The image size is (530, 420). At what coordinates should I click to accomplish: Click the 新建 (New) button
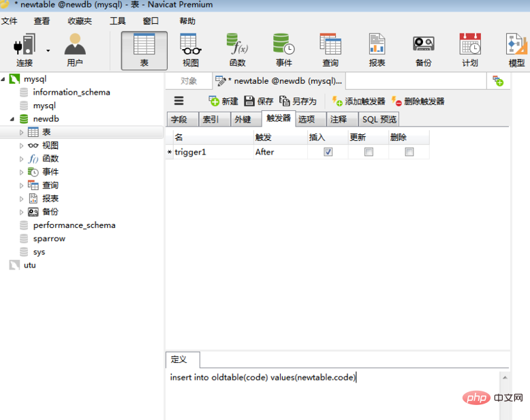pyautogui.click(x=223, y=101)
